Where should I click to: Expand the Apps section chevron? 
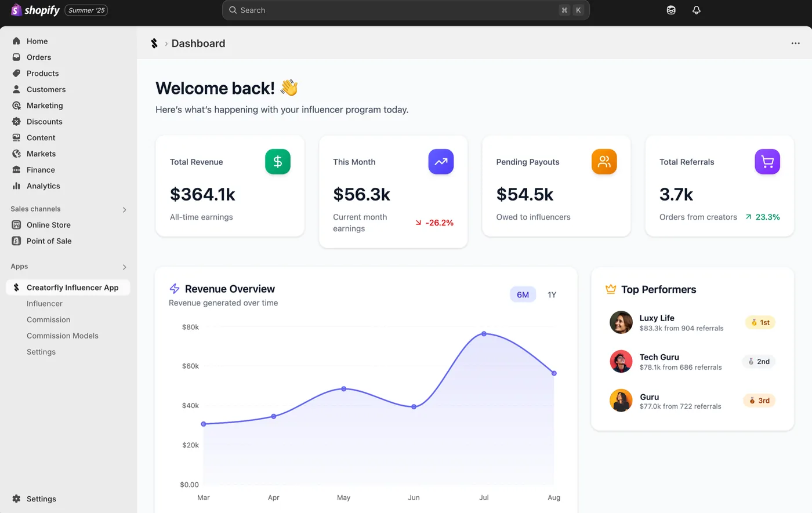coord(124,267)
